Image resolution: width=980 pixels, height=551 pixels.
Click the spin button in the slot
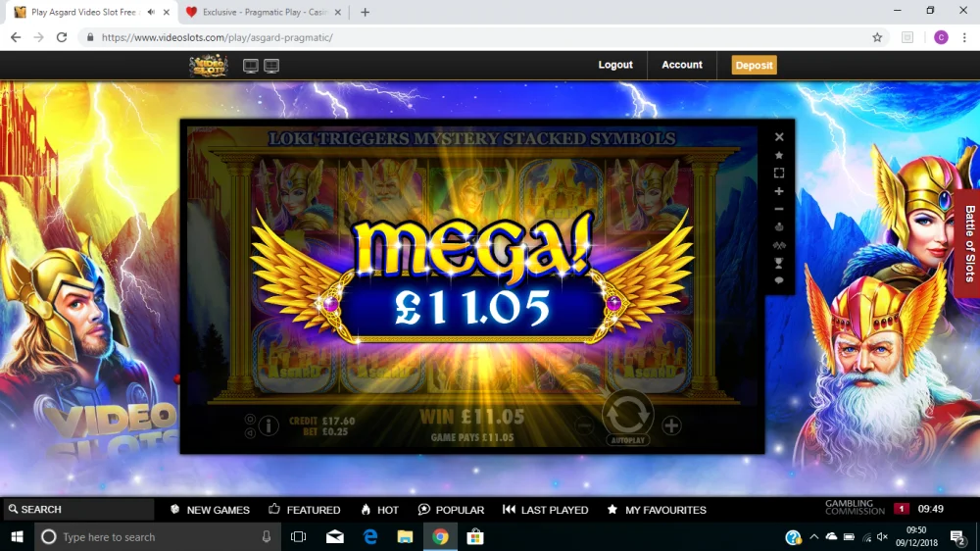[x=627, y=414]
